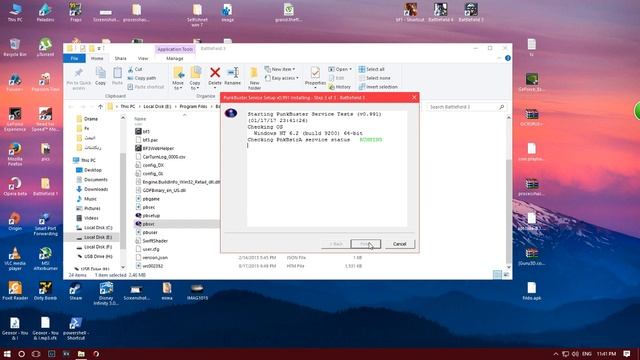This screenshot has width=640, height=360.
Task: Open the Origin desktop shortcut
Action: tap(15, 222)
